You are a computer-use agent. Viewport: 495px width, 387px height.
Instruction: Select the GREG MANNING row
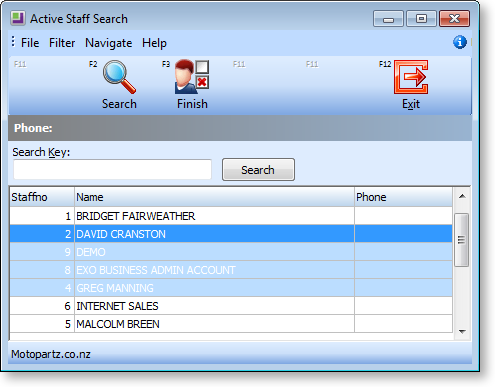pos(231,288)
